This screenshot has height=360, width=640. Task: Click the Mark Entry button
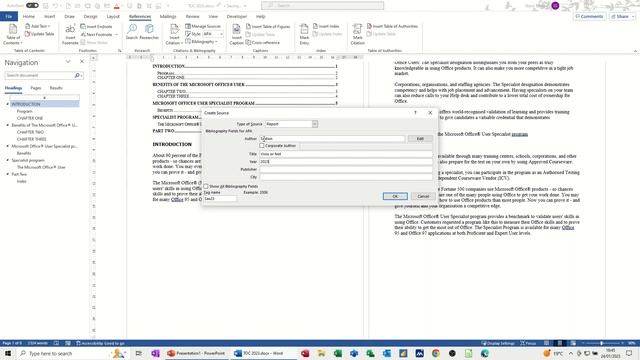[x=304, y=34]
